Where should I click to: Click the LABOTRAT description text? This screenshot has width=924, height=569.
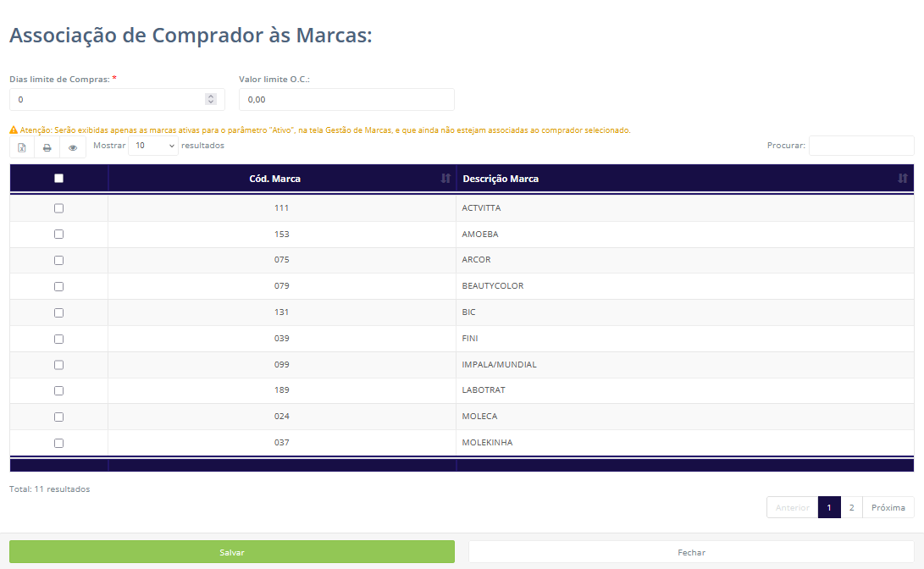[x=484, y=390]
